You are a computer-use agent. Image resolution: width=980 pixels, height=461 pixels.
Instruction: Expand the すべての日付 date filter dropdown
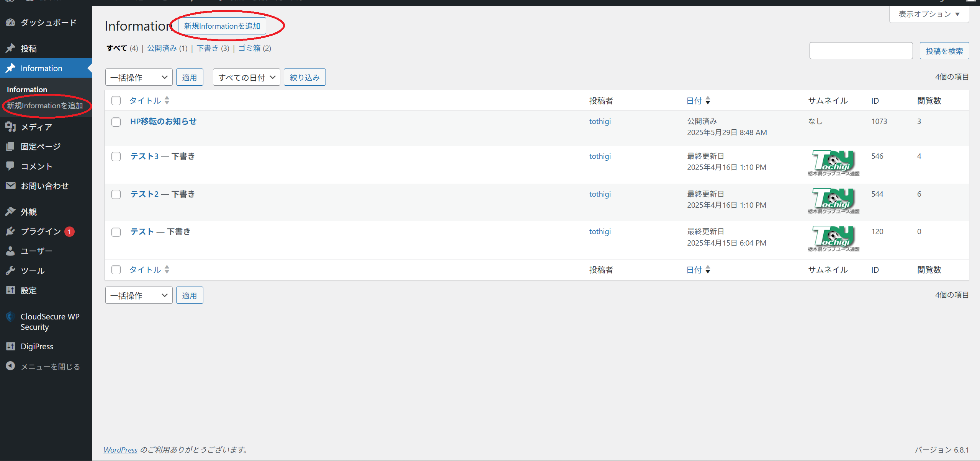pyautogui.click(x=246, y=78)
